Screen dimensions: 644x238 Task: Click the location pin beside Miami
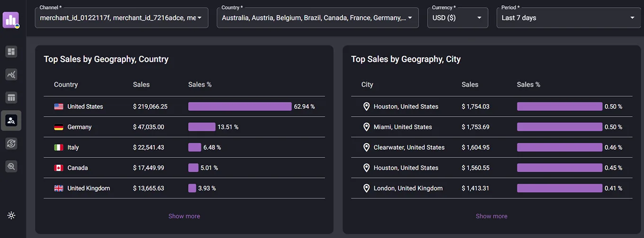366,127
